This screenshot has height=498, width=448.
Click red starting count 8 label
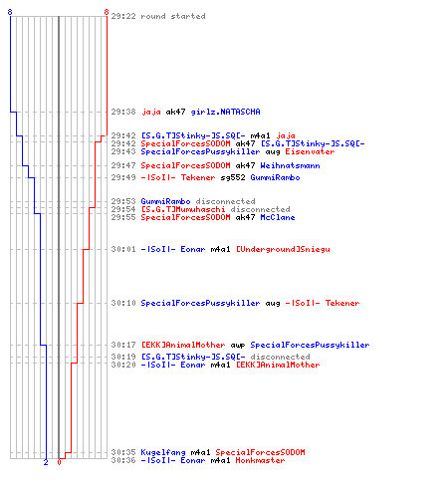coord(107,12)
